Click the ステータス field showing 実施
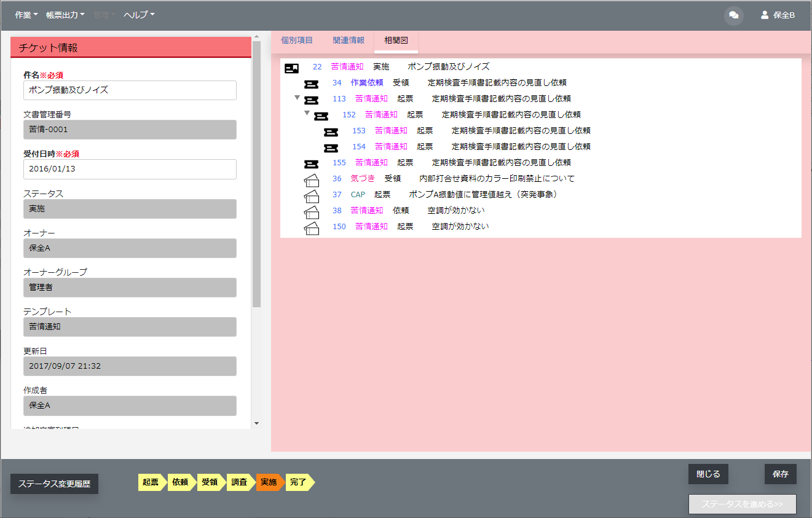Screen dimensions: 812x518 click(130, 208)
